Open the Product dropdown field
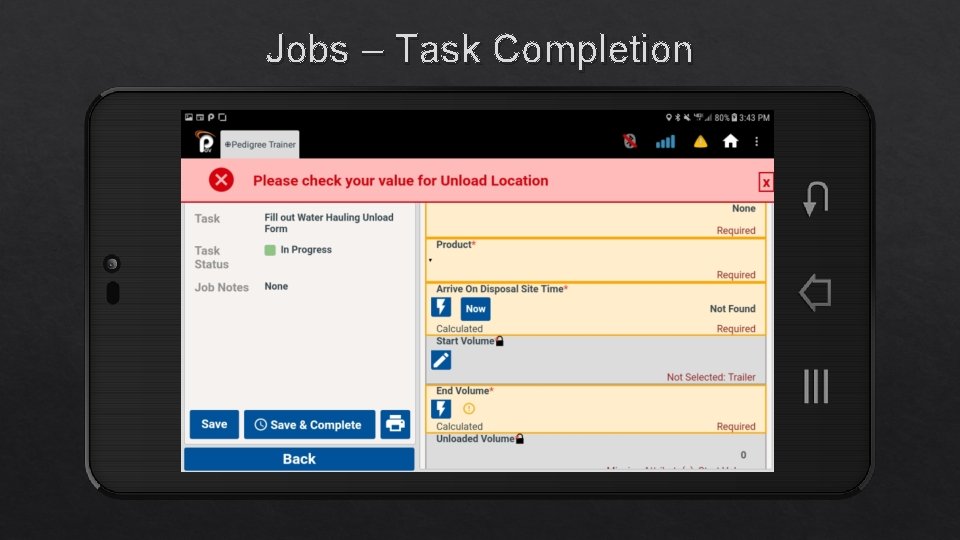Image resolution: width=960 pixels, height=540 pixels. point(595,260)
